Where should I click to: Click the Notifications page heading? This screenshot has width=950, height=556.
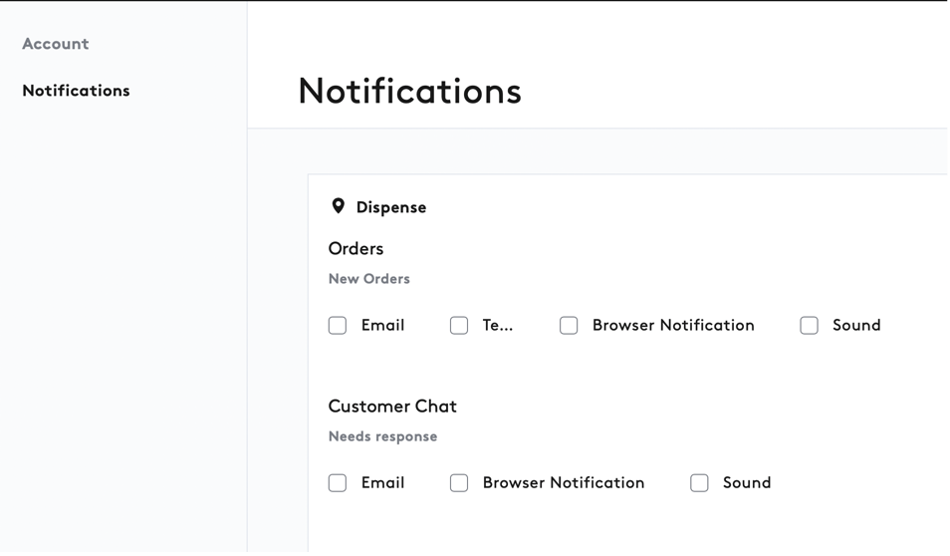tap(410, 91)
